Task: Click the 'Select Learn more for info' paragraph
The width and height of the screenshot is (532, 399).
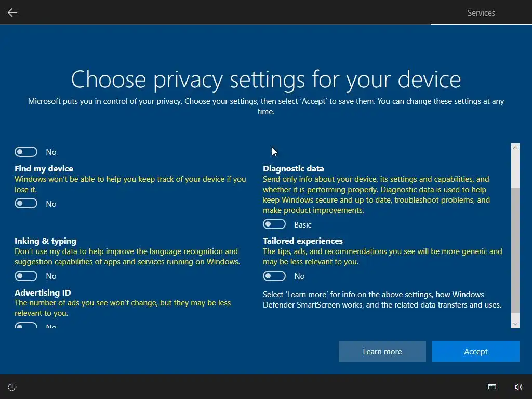Action: pos(382,300)
